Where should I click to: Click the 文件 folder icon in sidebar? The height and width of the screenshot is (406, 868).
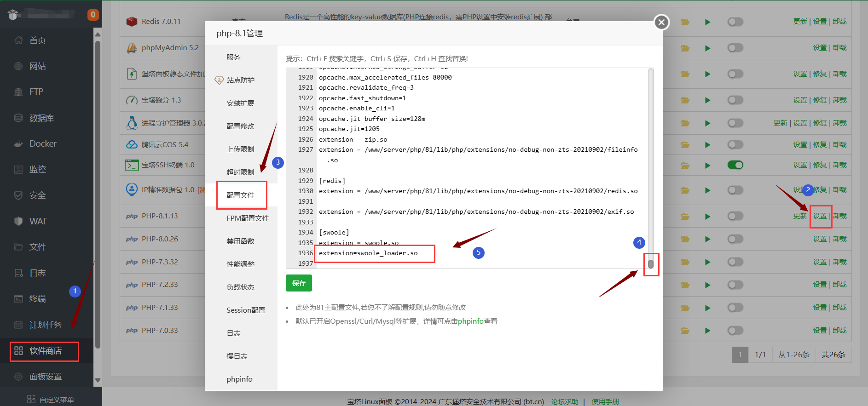coord(18,247)
